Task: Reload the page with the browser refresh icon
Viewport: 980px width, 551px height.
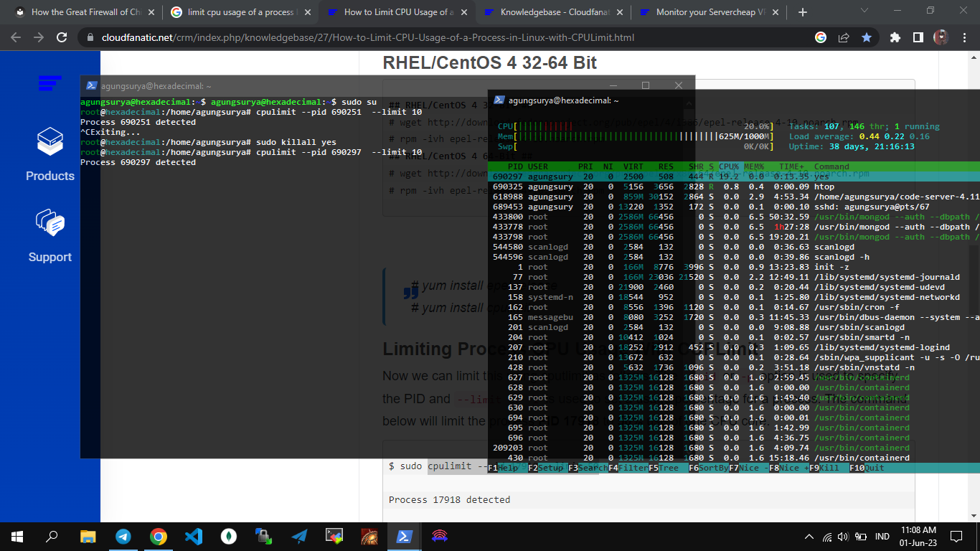Action: pyautogui.click(x=62, y=38)
